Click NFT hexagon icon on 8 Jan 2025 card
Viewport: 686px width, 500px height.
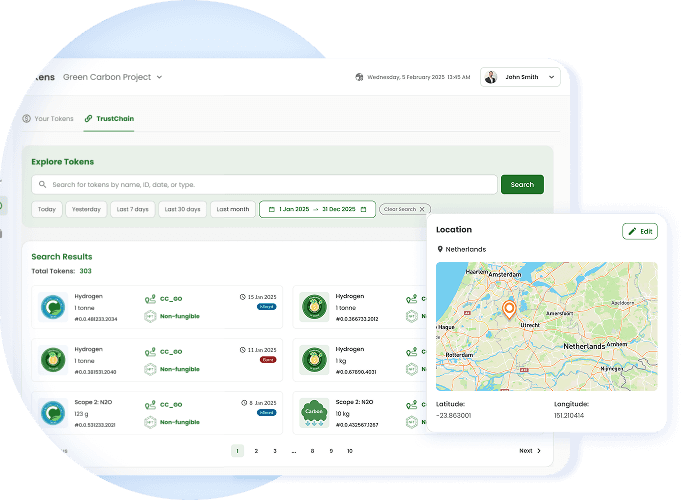(x=150, y=422)
